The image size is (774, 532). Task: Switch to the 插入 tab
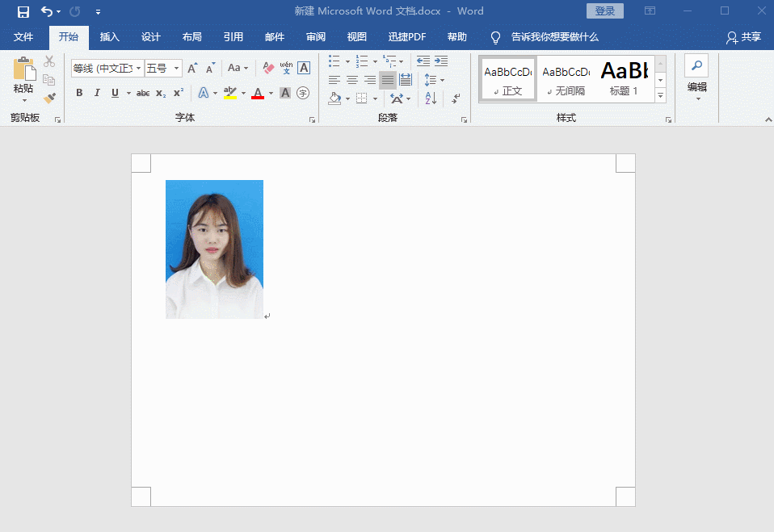(x=110, y=37)
